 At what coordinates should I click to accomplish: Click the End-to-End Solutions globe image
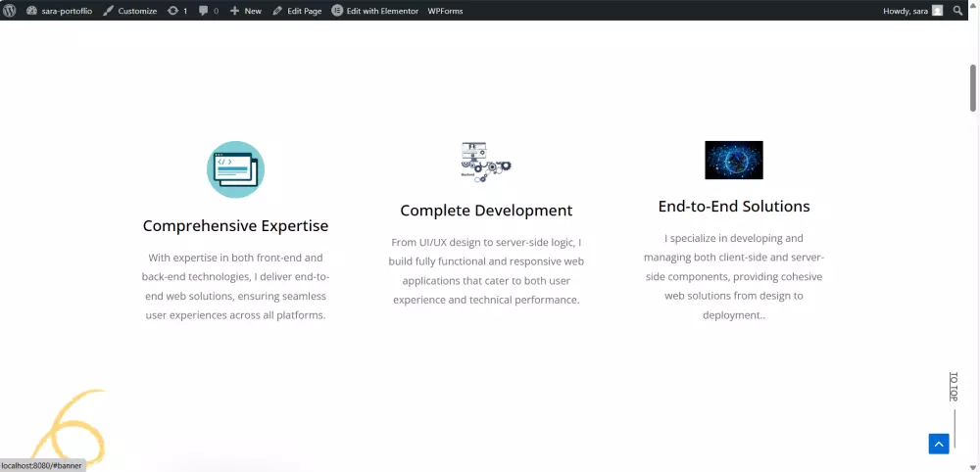coord(734,160)
